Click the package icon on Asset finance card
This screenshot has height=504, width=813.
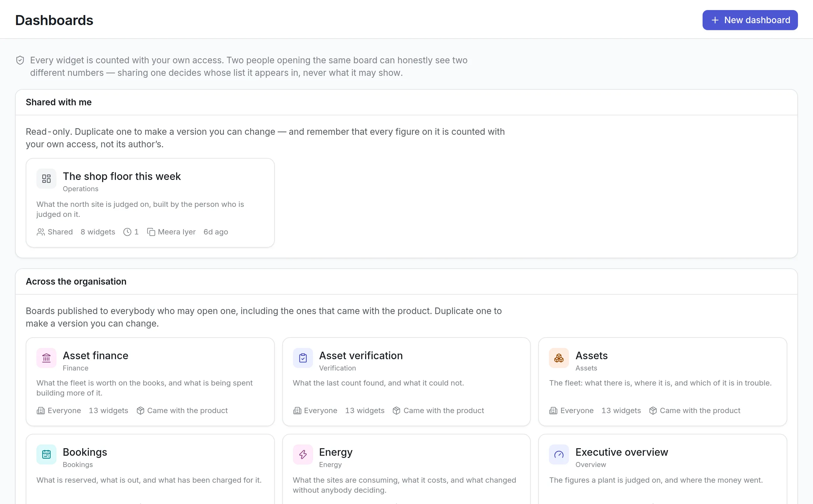(141, 411)
